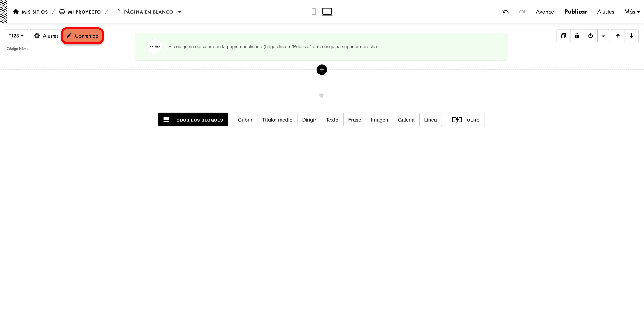Expand the Más menu
The height and width of the screenshot is (326, 644).
click(x=632, y=12)
